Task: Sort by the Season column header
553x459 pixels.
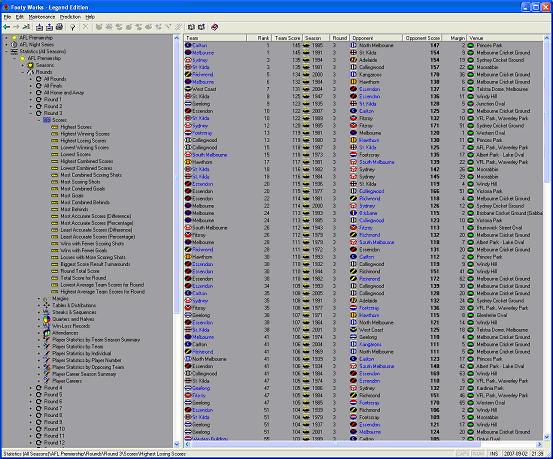Action: click(x=315, y=38)
